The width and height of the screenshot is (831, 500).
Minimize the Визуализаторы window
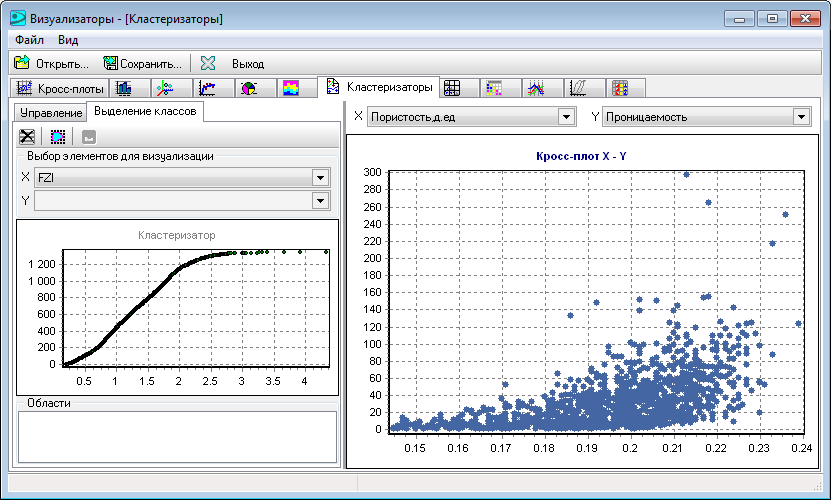[x=739, y=19]
